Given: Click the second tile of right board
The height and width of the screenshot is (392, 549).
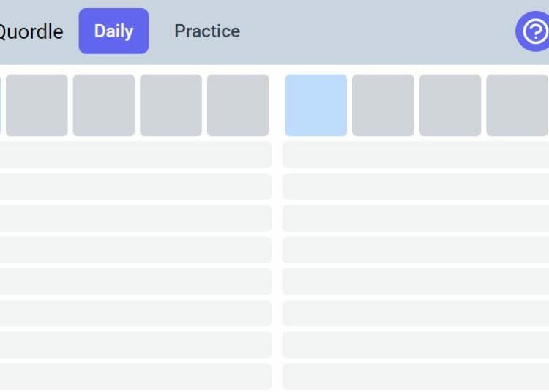Looking at the screenshot, I should coord(383,105).
